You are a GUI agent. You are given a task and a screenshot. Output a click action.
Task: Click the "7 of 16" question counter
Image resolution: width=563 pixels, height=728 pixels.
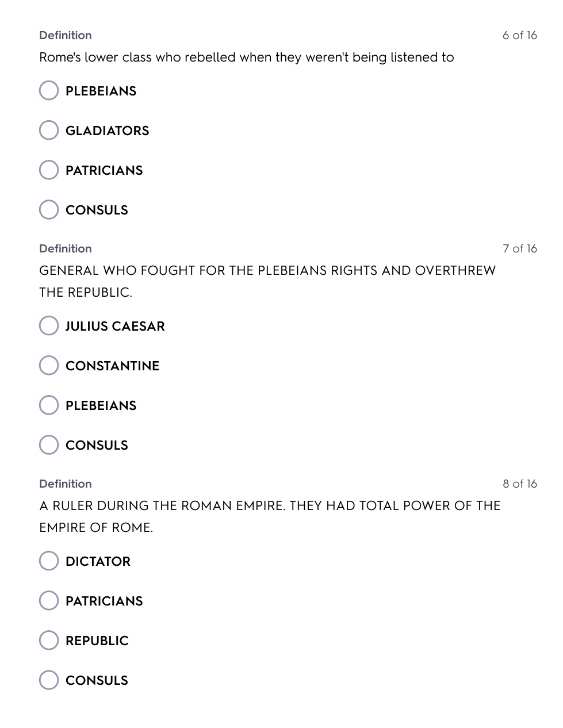(519, 249)
